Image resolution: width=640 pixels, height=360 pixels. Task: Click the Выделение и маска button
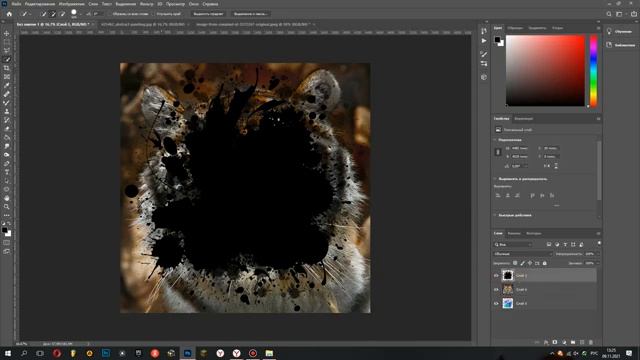coord(250,14)
